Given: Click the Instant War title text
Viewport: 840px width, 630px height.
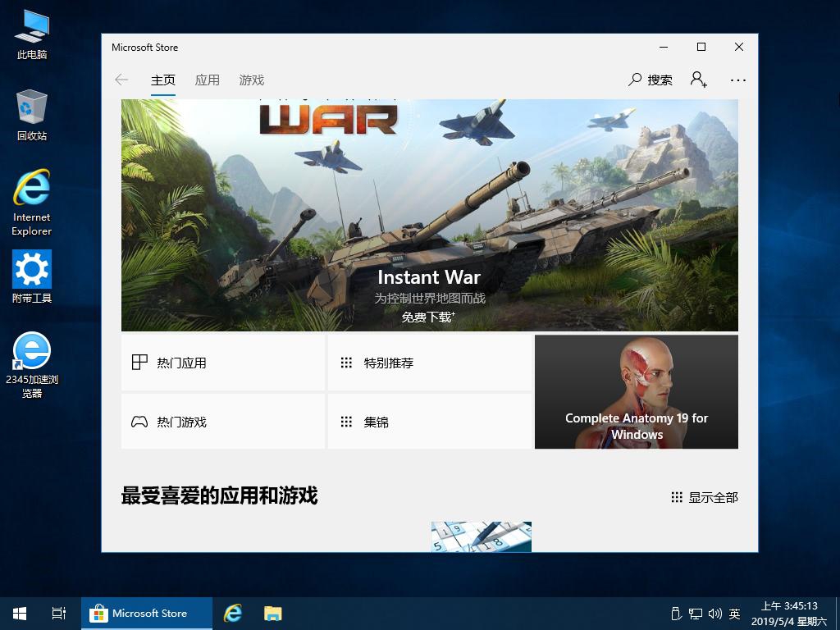Looking at the screenshot, I should (x=429, y=277).
